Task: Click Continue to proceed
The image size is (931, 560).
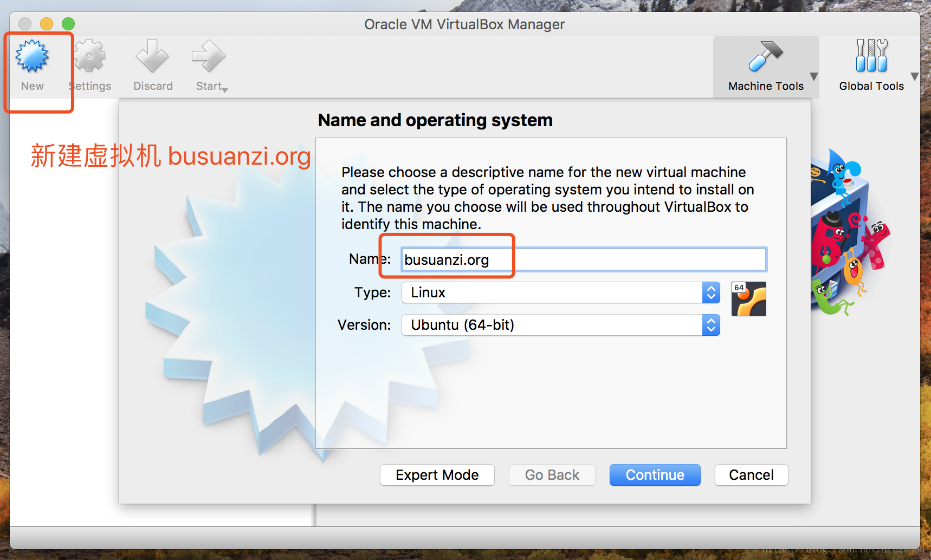Action: pyautogui.click(x=655, y=475)
